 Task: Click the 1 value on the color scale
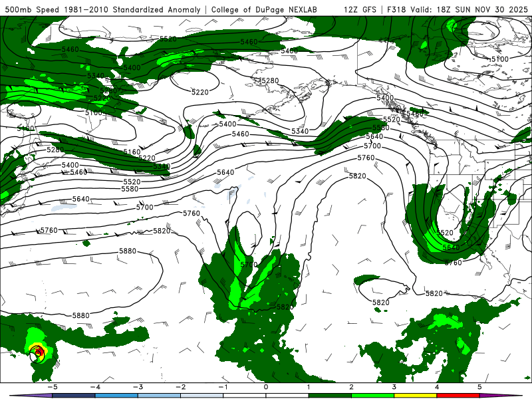pos(309,387)
